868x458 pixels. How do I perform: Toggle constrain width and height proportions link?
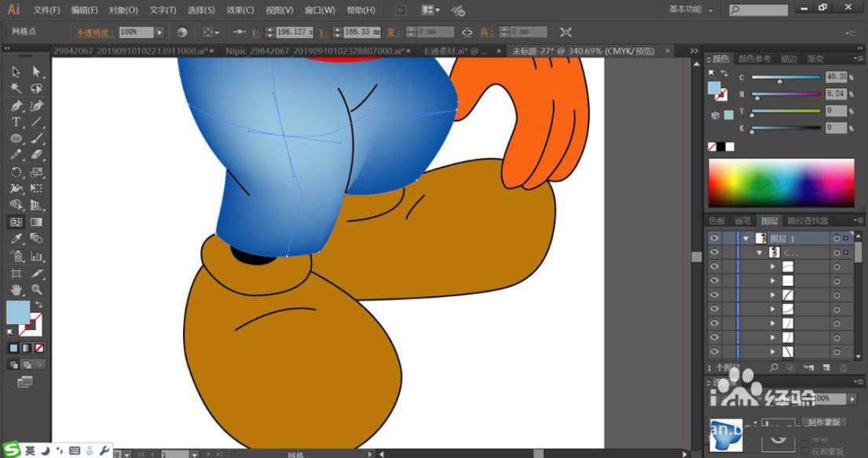(x=467, y=32)
